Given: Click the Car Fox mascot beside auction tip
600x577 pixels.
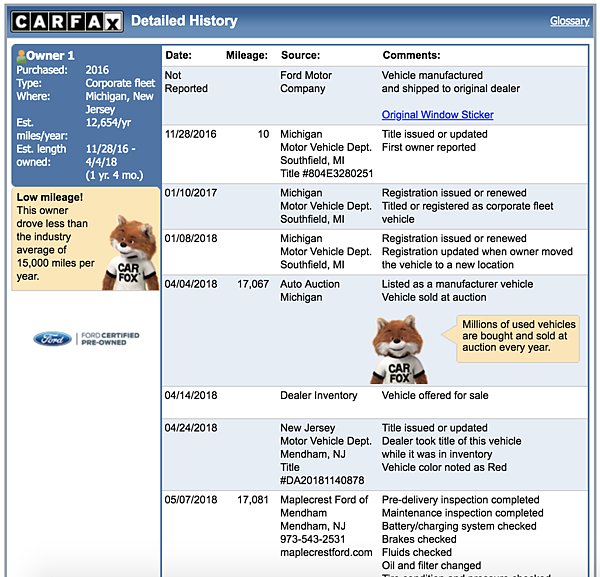Looking at the screenshot, I should tap(398, 349).
